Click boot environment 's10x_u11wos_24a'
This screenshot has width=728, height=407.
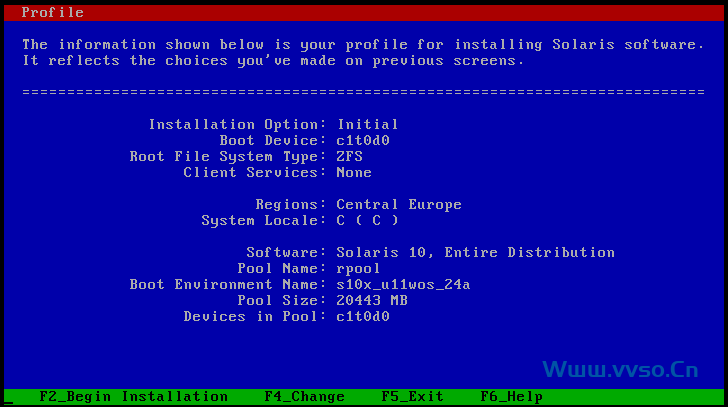click(x=403, y=284)
